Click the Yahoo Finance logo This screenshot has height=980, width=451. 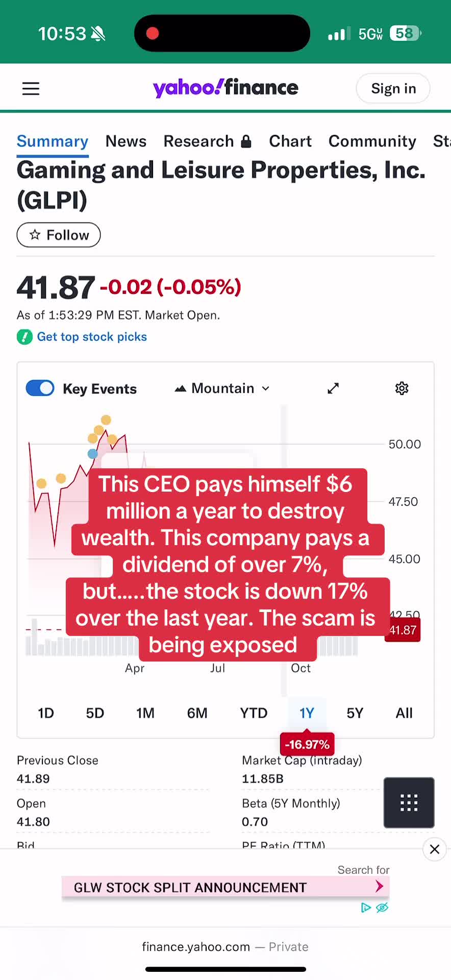225,88
